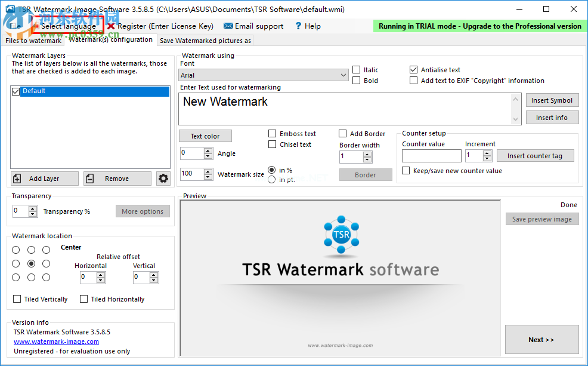Select watermark size in pt.
This screenshot has width=588, height=366.
pos(272,178)
